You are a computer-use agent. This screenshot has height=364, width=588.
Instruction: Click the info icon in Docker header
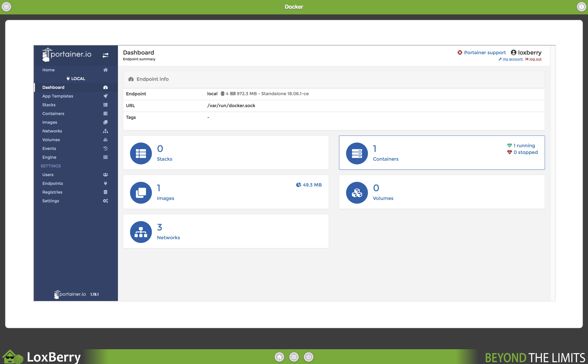click(x=581, y=7)
